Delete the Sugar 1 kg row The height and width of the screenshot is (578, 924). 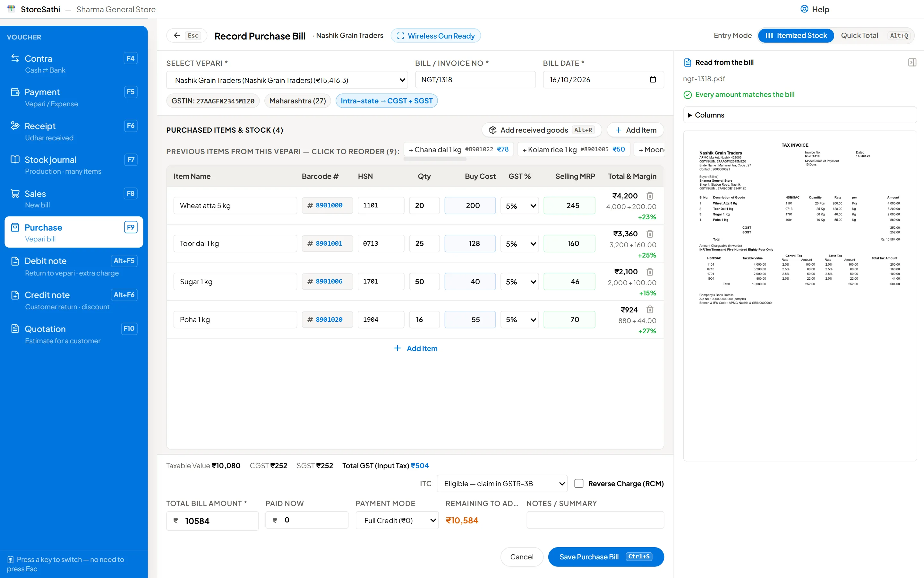pos(649,272)
